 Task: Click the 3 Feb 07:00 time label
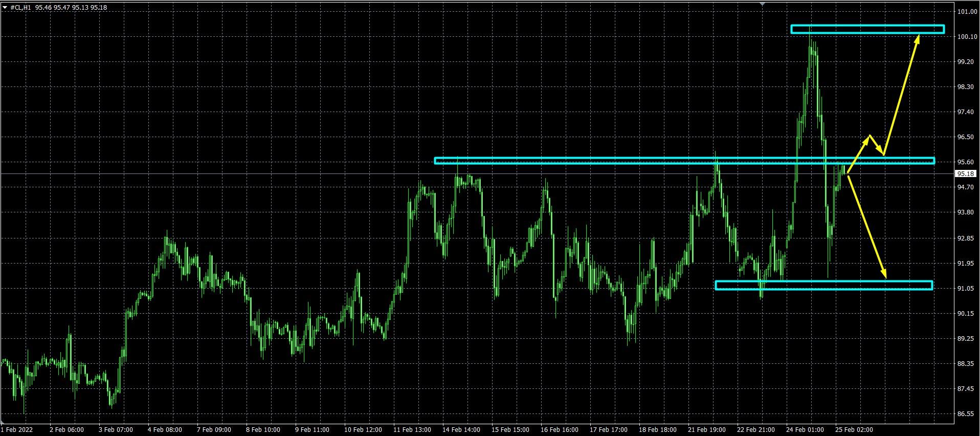coord(116,430)
